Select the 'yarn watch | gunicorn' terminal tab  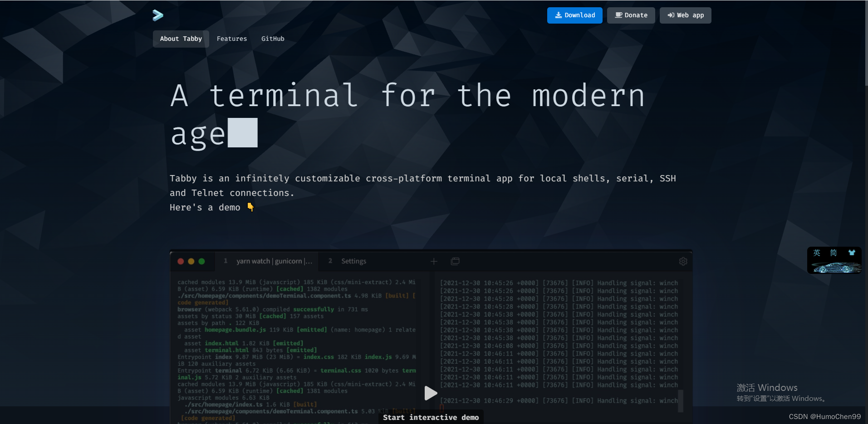click(x=267, y=261)
